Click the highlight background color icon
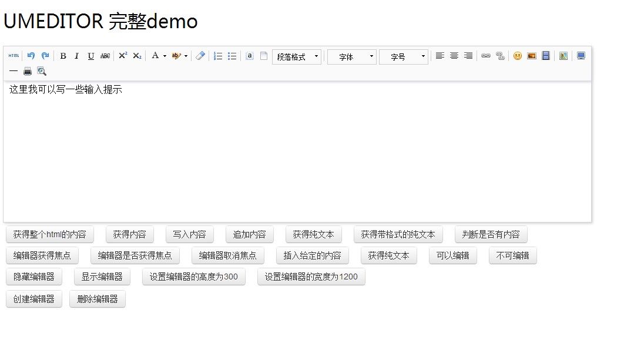Viewport: 644px width, 337px height. (x=176, y=56)
